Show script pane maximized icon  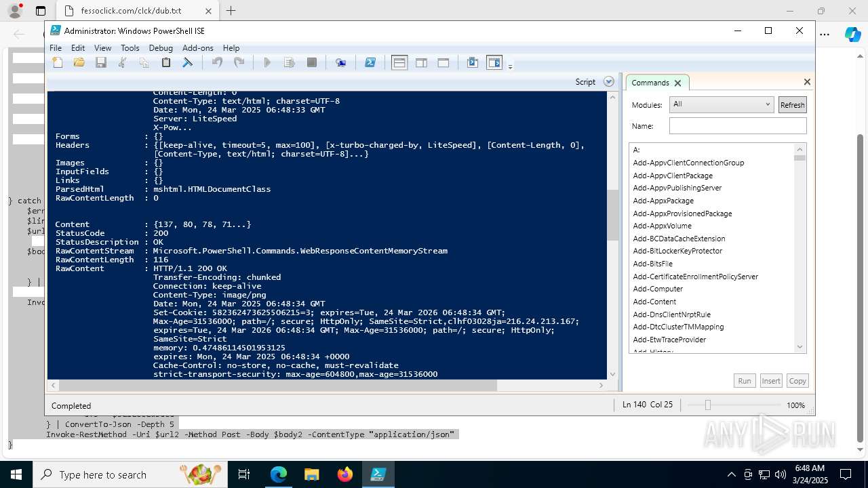(443, 62)
